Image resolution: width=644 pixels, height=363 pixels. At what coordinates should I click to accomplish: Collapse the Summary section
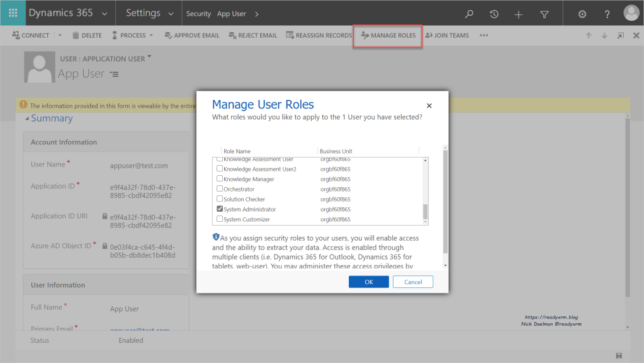coord(27,119)
